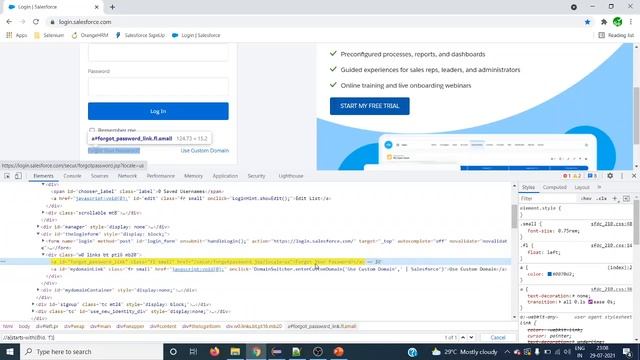Click the Forgot Your Password link

(x=114, y=151)
